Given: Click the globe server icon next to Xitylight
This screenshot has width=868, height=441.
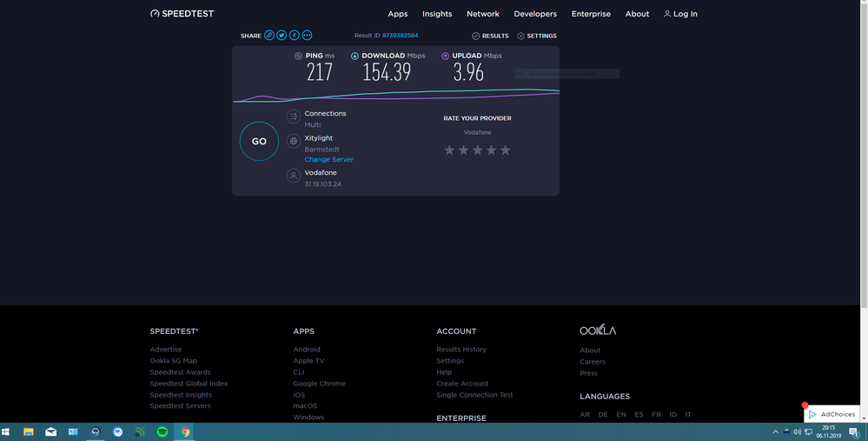Looking at the screenshot, I should (x=294, y=141).
